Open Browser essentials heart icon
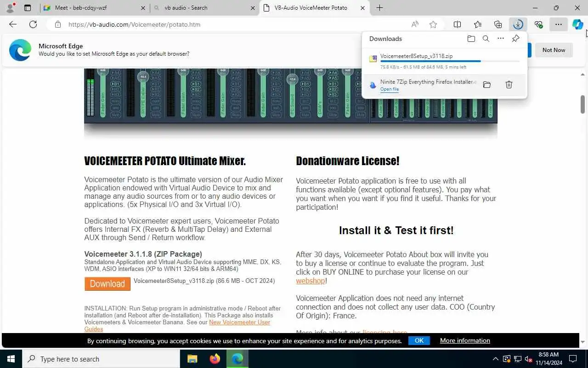588x368 pixels. click(538, 24)
